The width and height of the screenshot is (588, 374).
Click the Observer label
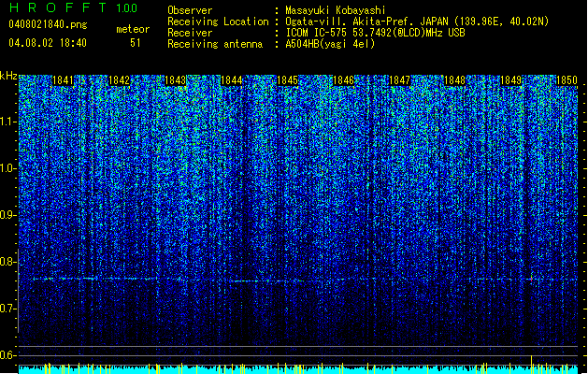(x=190, y=10)
